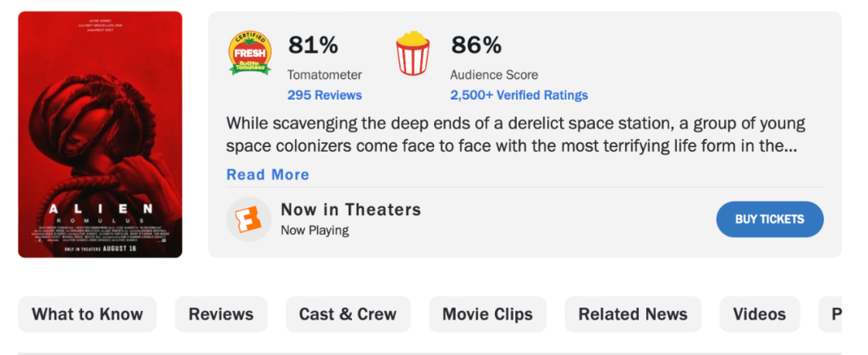Click the Tomatometer label text
868x355 pixels.
pos(325,75)
